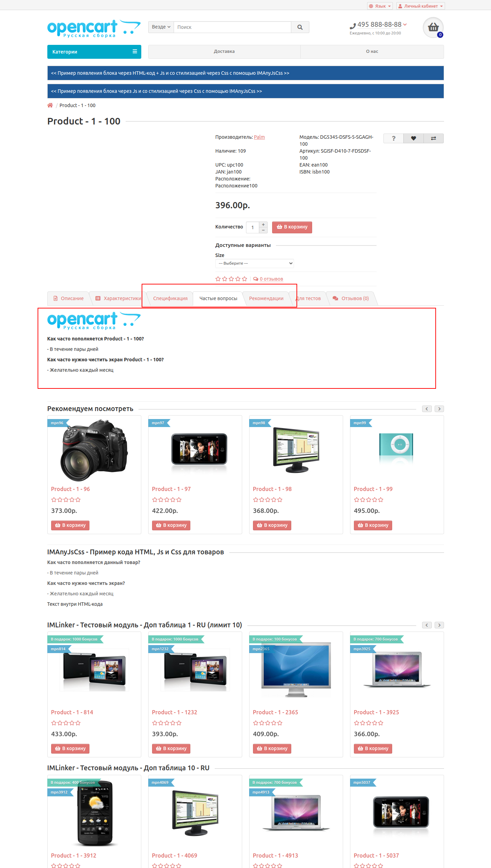Open the Личный кабинет dropdown
The height and width of the screenshot is (868, 491).
[x=421, y=6]
